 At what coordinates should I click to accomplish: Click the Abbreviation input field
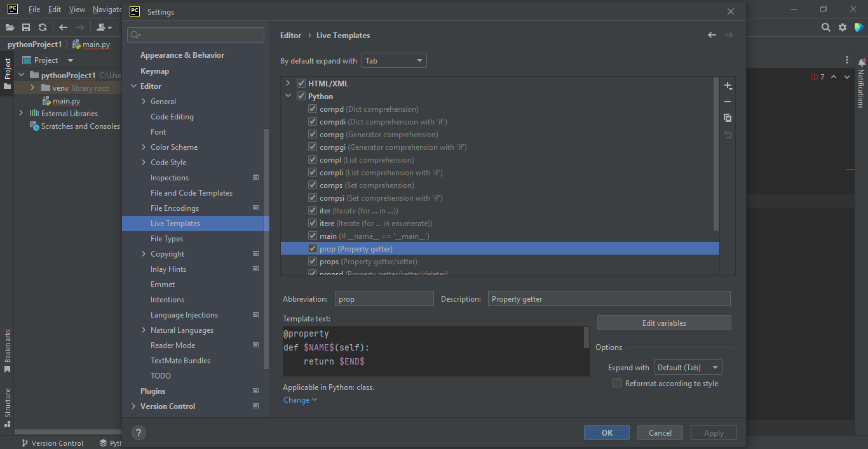(x=384, y=298)
